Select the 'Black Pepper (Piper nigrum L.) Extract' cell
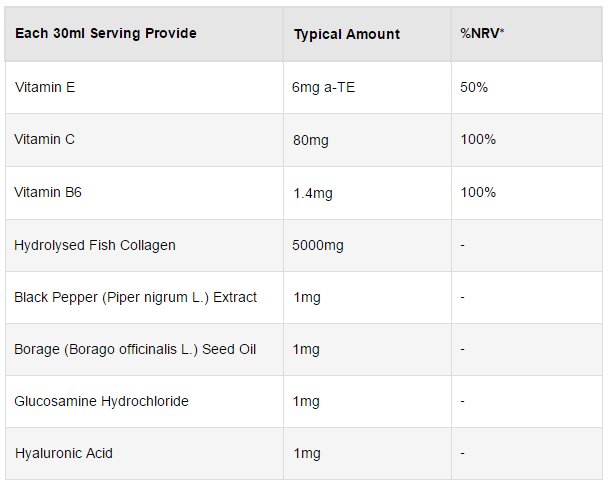This screenshot has height=487, width=610. coord(135,298)
